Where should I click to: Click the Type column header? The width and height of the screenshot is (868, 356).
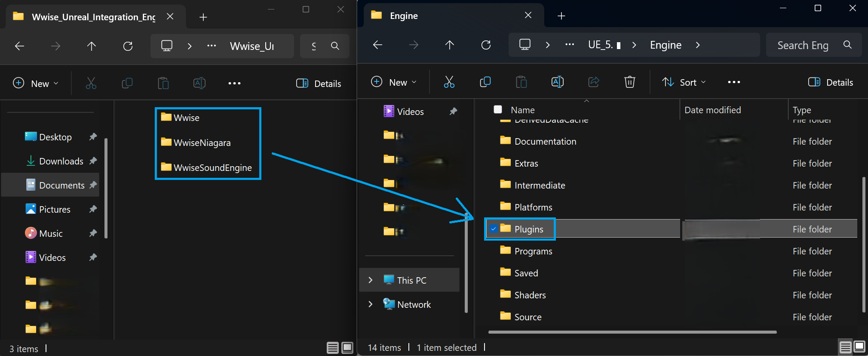[802, 110]
